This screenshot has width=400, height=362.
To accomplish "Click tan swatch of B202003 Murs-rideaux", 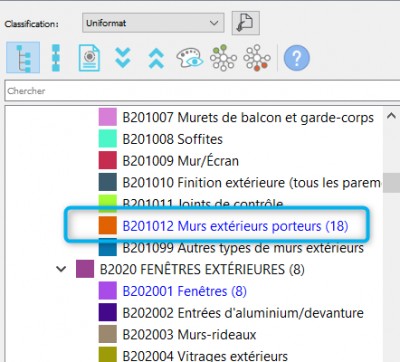I will [108, 334].
